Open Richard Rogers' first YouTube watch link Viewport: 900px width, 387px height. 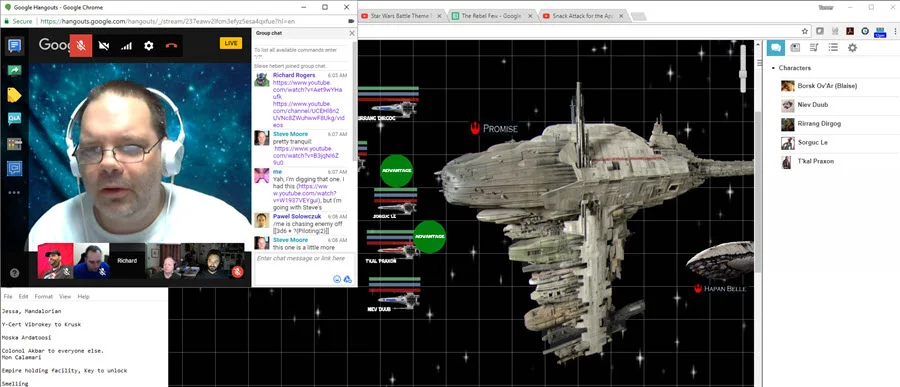click(308, 90)
